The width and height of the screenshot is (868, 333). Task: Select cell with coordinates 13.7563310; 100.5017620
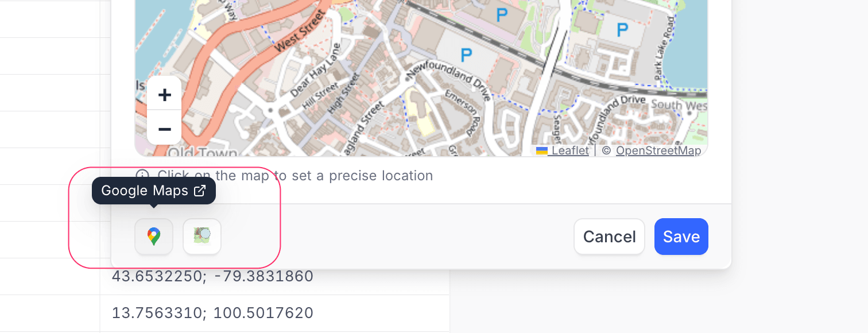(212, 313)
